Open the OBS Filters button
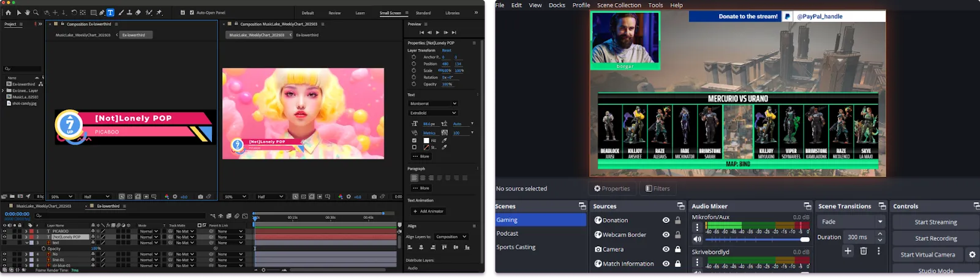Screen dimensions: 980x280 [x=657, y=189]
